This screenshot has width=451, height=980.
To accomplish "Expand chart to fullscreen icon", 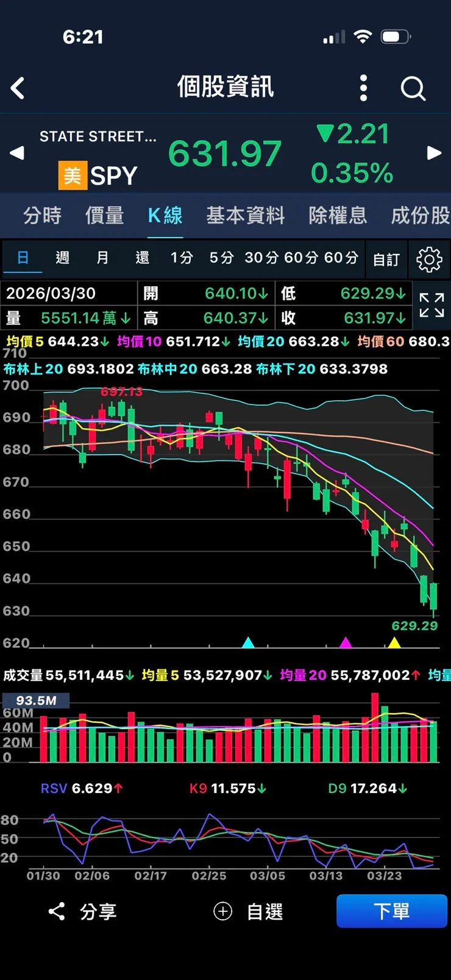I will (431, 305).
